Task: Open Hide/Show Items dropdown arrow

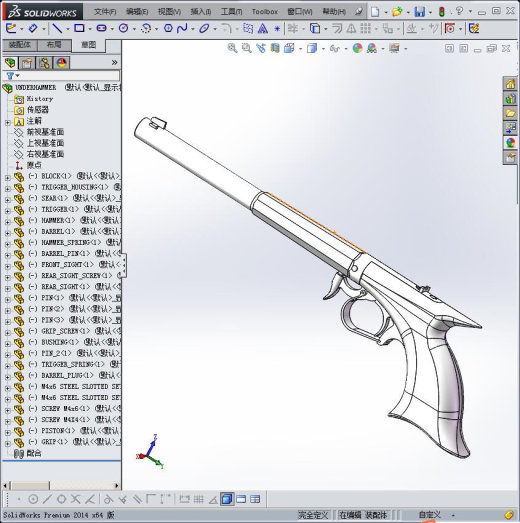Action: point(346,49)
